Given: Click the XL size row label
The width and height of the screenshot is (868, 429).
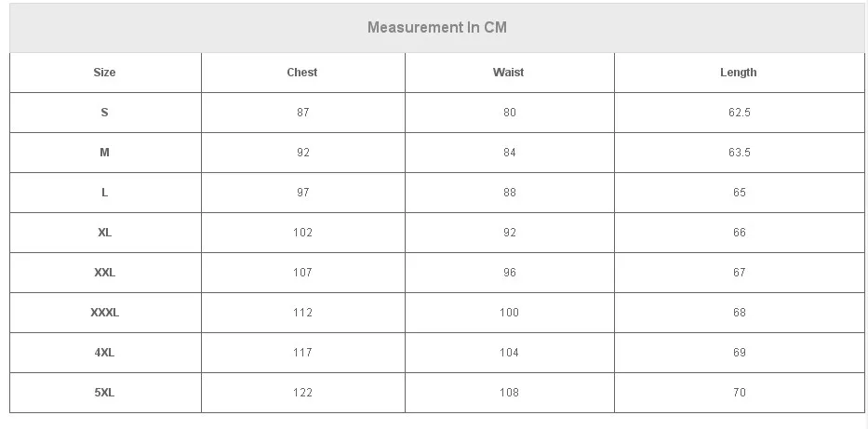Looking at the screenshot, I should (104, 233).
